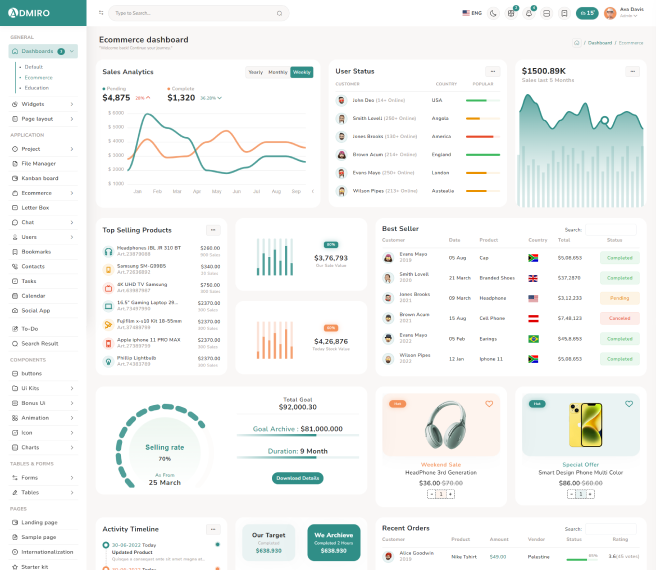Expand the Widgets sidebar menu
This screenshot has height=570, width=656.
pos(40,104)
